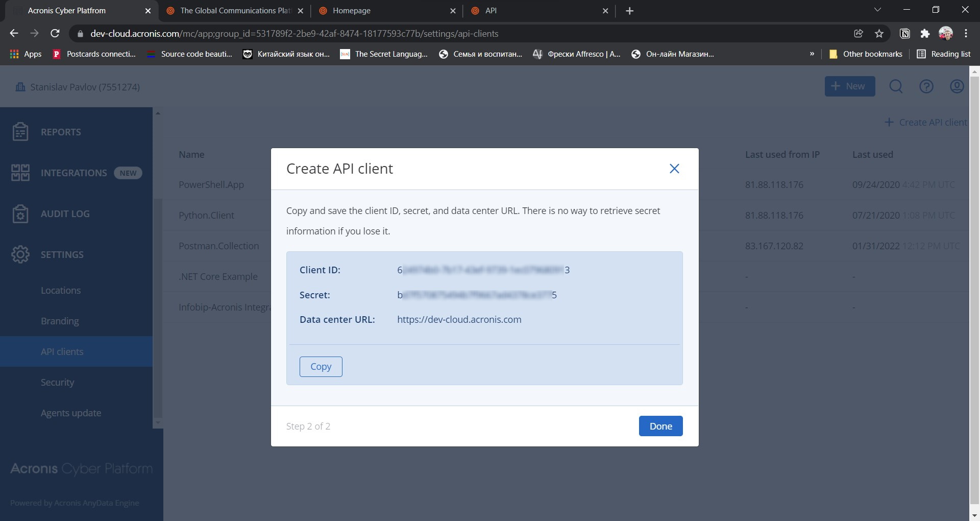Click the search magnifier icon
Viewport: 980px width, 521px height.
point(896,86)
